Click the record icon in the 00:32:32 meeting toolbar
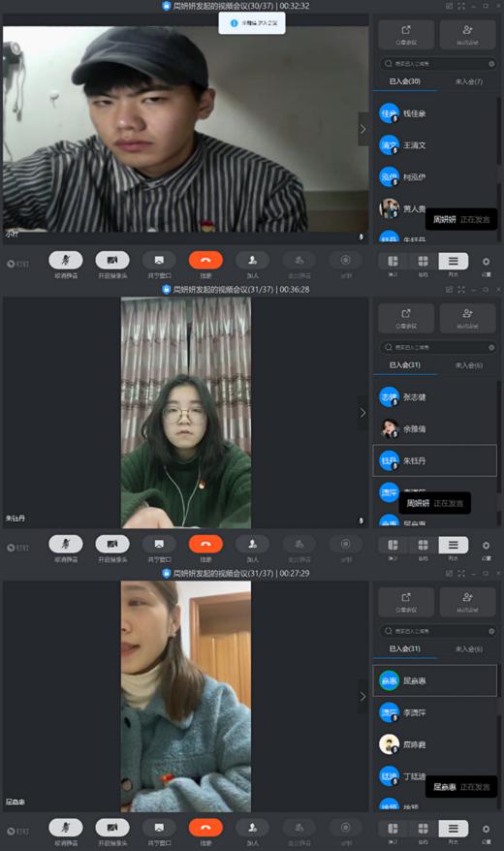504x851 pixels. [x=346, y=260]
